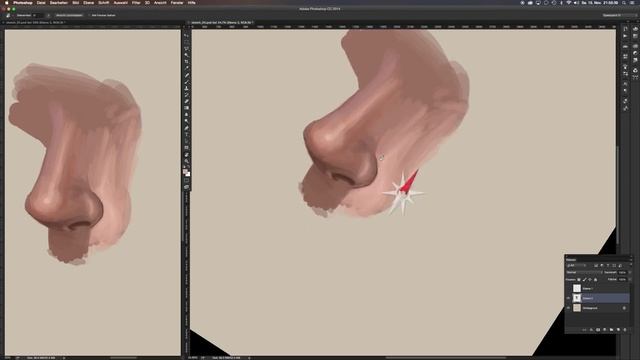
Task: Create new group folder icon
Action: pyautogui.click(x=611, y=329)
